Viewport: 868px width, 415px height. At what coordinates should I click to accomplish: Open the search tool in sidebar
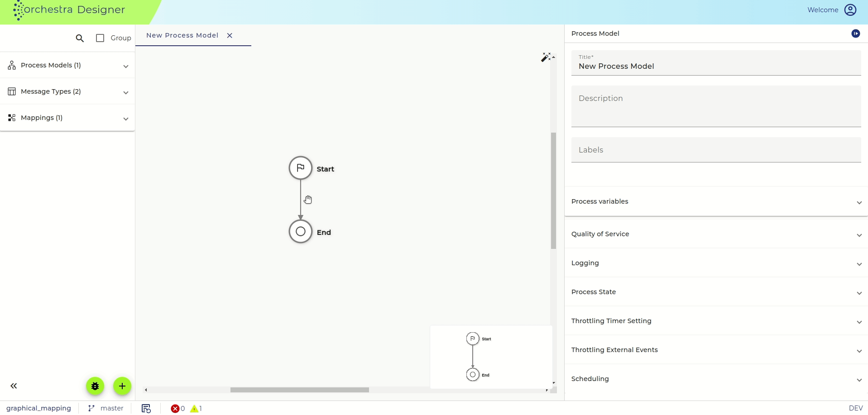[80, 38]
